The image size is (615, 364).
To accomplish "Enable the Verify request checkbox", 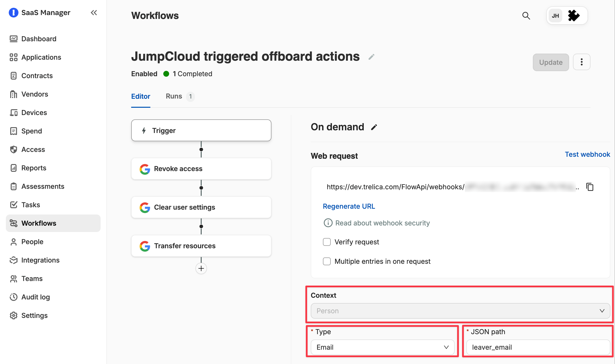I will pyautogui.click(x=327, y=242).
